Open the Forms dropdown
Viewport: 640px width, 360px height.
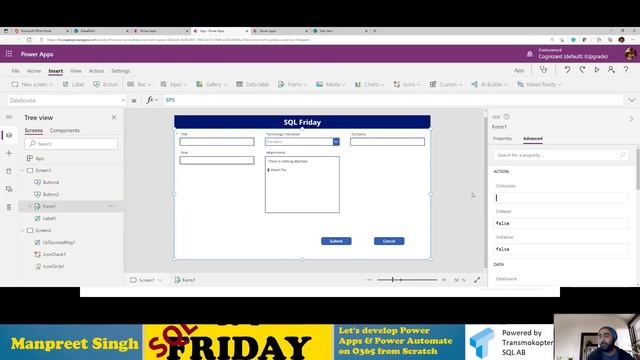click(292, 84)
